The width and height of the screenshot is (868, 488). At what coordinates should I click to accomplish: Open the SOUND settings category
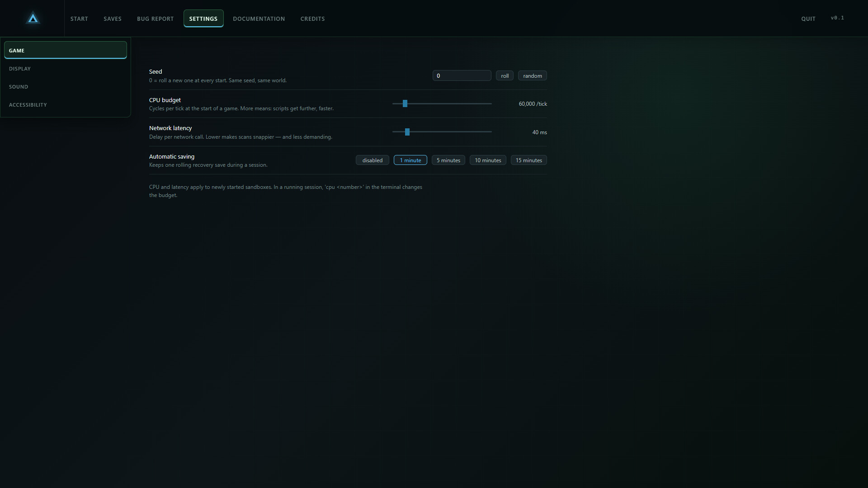pos(66,86)
